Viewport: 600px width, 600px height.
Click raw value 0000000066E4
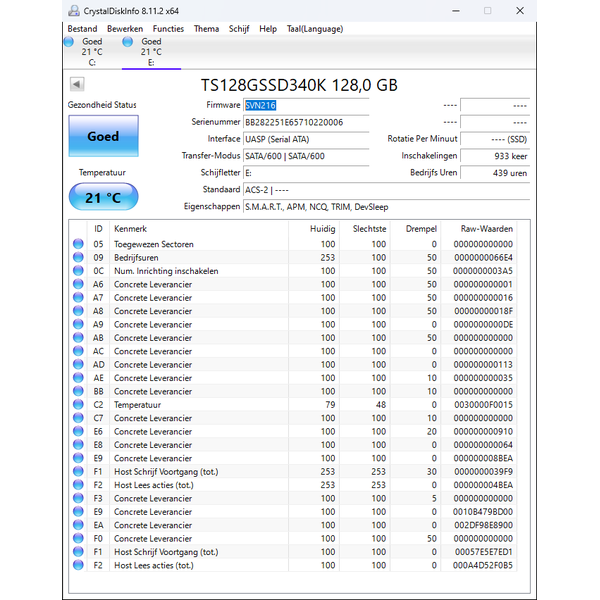pyautogui.click(x=483, y=258)
